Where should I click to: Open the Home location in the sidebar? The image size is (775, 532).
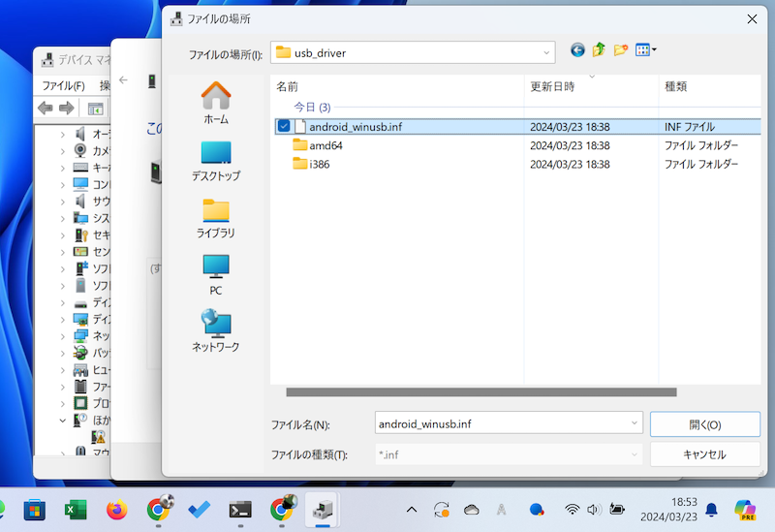pos(216,103)
